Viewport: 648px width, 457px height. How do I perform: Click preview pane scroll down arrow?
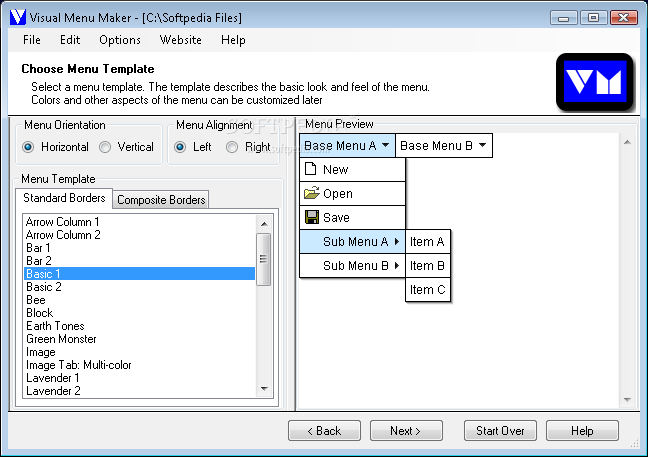tap(627, 399)
